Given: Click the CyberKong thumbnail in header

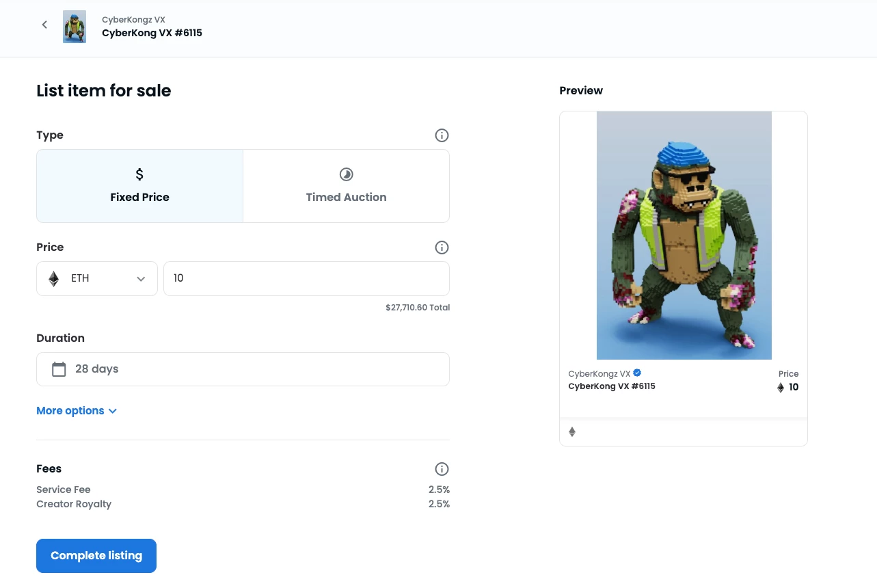Looking at the screenshot, I should click(75, 27).
